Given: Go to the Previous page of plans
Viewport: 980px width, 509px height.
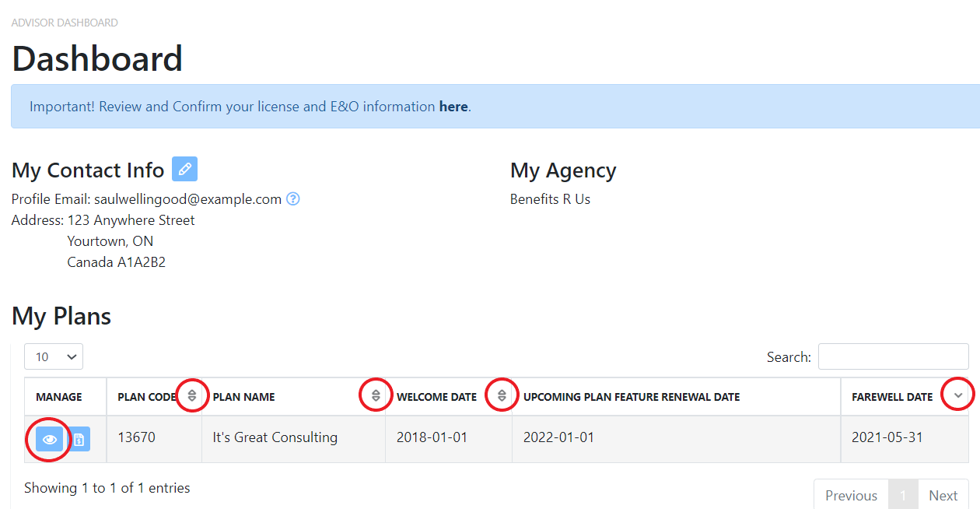Looking at the screenshot, I should click(x=851, y=495).
